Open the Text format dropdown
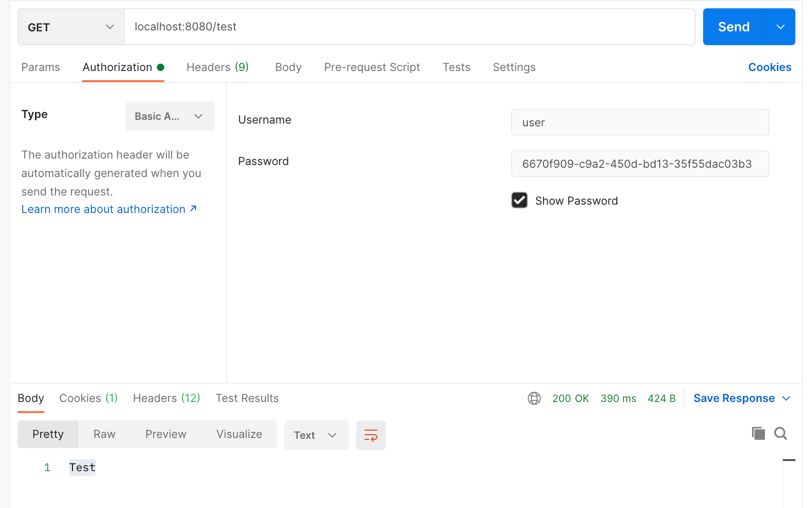Screen dimensions: 812x508 (x=316, y=435)
